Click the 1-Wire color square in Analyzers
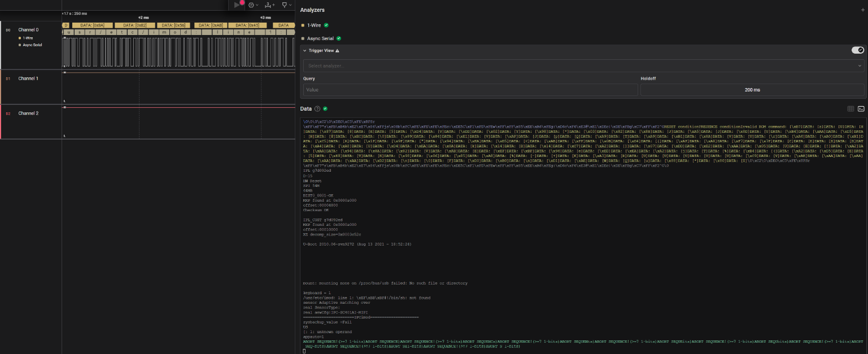Screen dimensions: 868x354 (303, 25)
